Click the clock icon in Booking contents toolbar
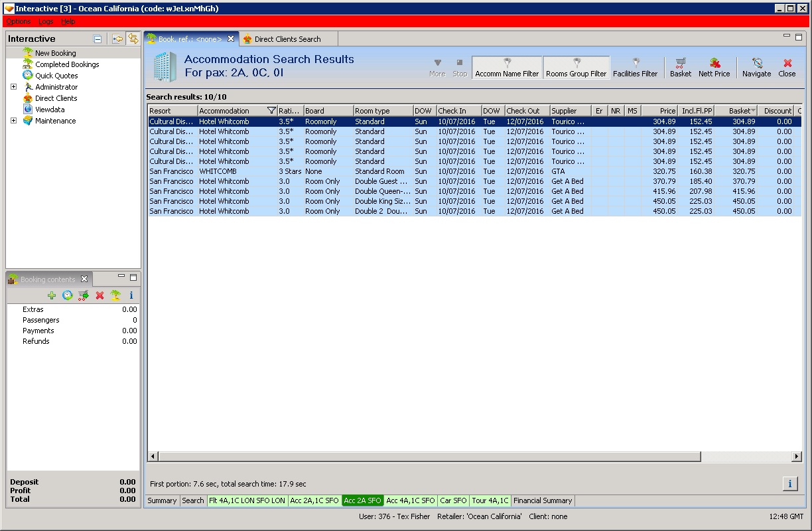812x531 pixels. 68,295
